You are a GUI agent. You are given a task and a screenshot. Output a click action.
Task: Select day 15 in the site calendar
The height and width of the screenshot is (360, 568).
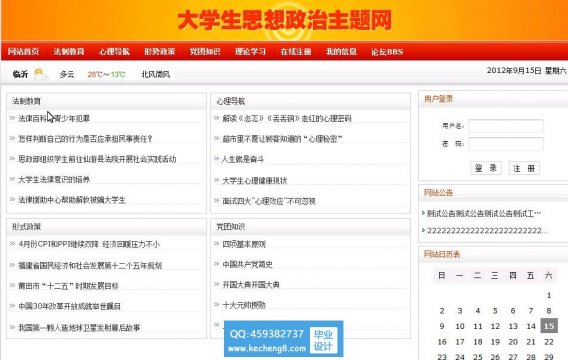point(549,326)
